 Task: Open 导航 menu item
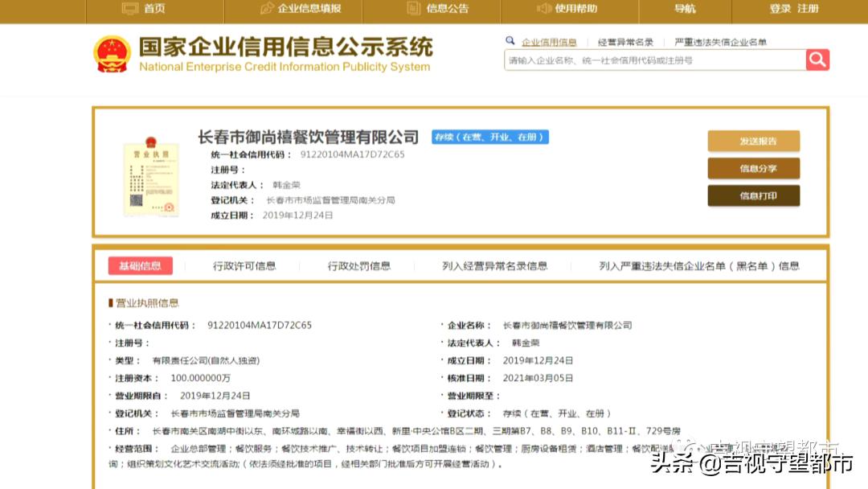pos(685,8)
